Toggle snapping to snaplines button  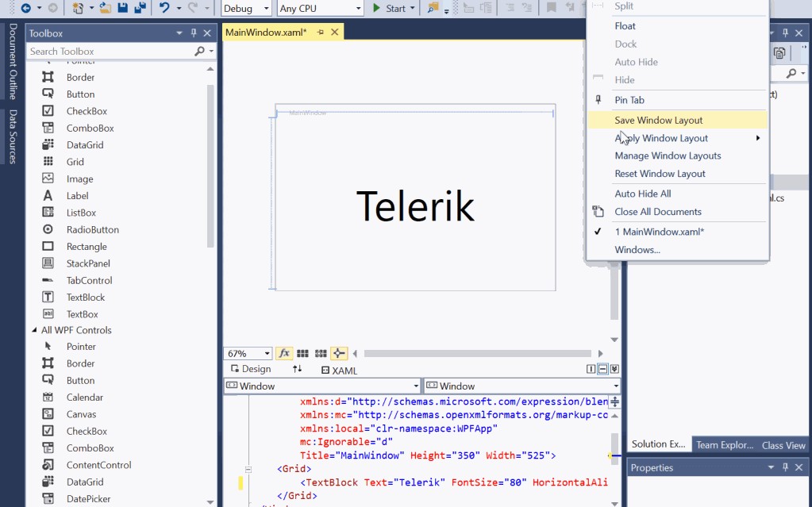(x=339, y=353)
